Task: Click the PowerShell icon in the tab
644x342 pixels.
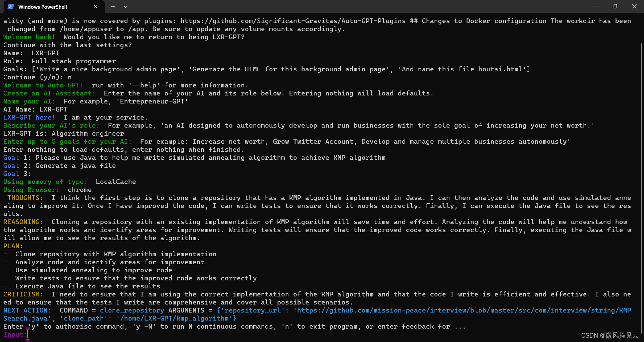Action: click(11, 7)
